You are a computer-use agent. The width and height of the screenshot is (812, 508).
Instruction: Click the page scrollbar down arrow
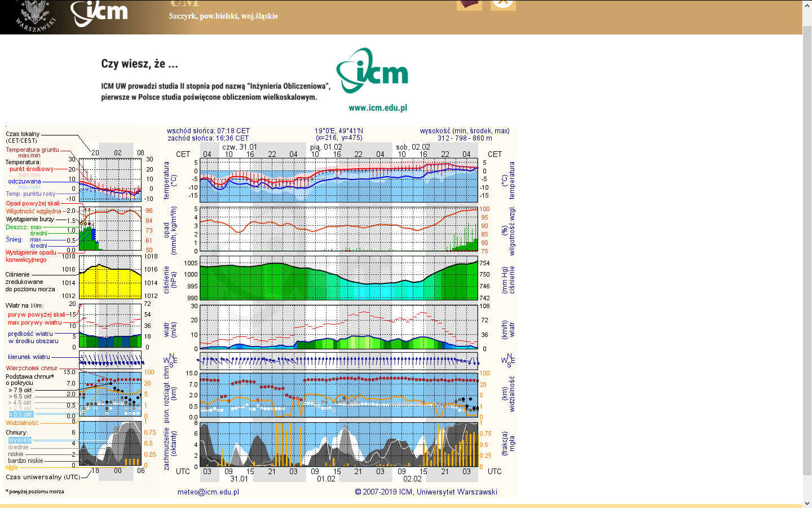[807, 503]
